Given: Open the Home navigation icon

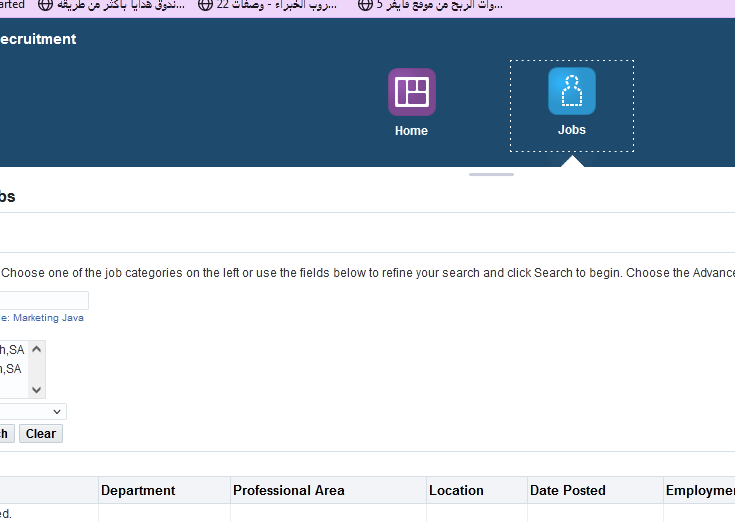Looking at the screenshot, I should [x=411, y=93].
